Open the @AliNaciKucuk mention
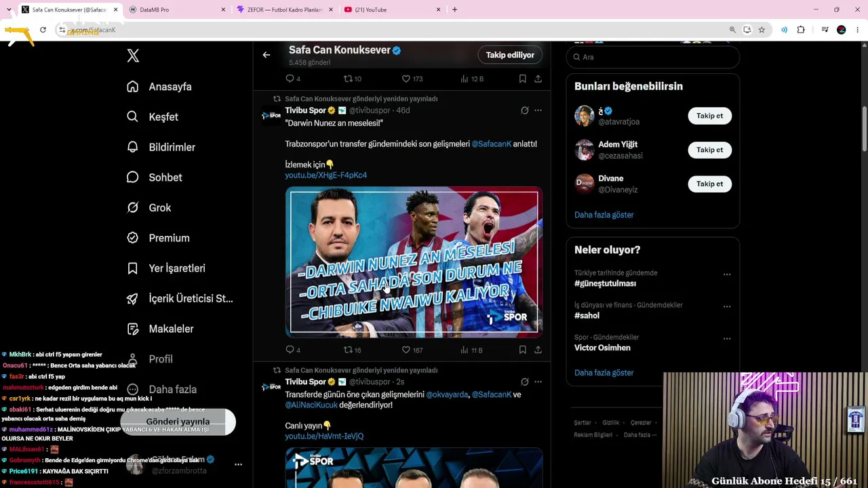The width and height of the screenshot is (868, 488). click(311, 405)
